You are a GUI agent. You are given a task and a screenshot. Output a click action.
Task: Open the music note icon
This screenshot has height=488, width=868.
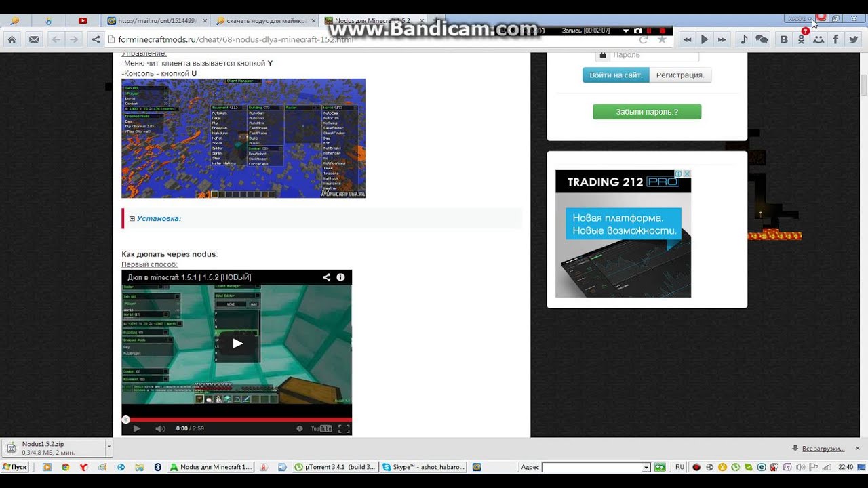(744, 39)
